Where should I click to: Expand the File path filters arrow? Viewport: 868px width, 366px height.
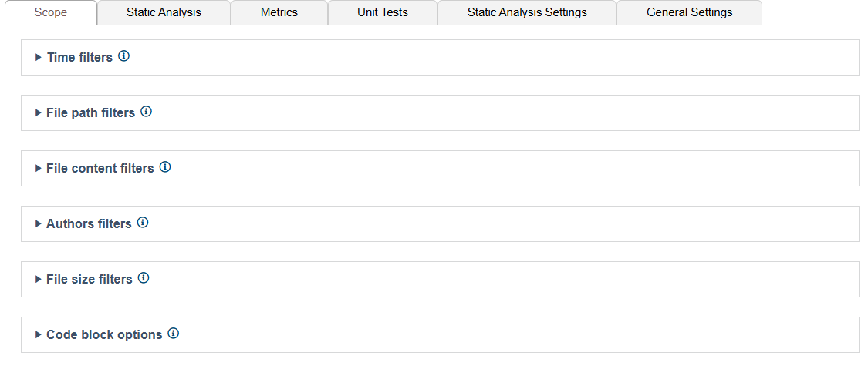[x=39, y=112]
